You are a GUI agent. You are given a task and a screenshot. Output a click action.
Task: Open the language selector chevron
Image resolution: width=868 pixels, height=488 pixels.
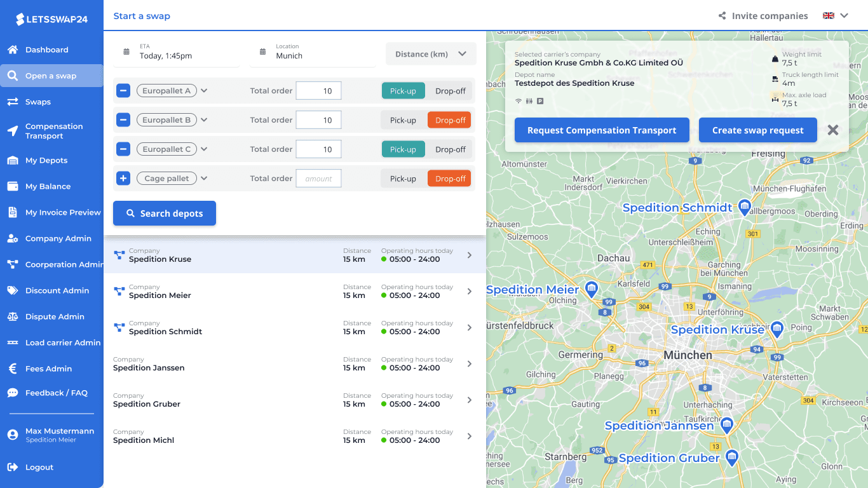coord(844,16)
